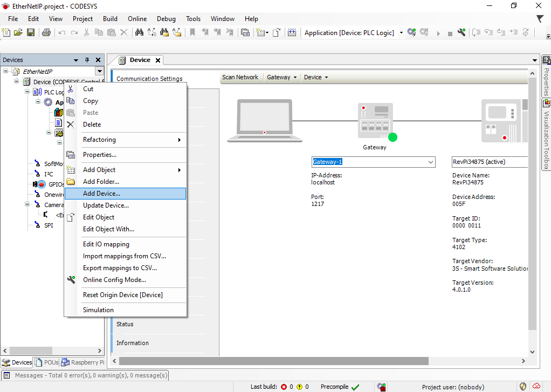Select Properties... in the context menu
The width and height of the screenshot is (551, 392).
(x=100, y=155)
